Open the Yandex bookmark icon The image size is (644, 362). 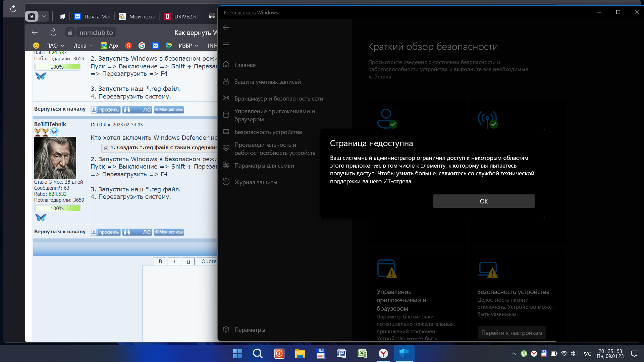[x=128, y=46]
